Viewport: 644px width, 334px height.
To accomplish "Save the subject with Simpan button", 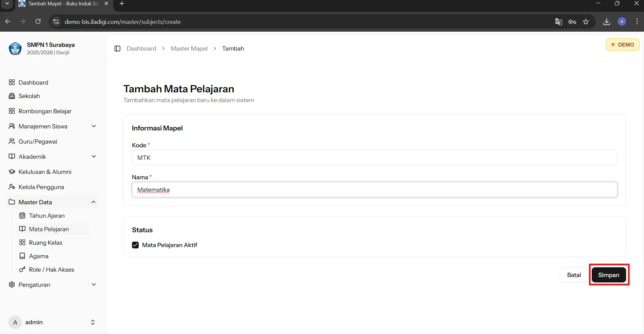I will 609,275.
